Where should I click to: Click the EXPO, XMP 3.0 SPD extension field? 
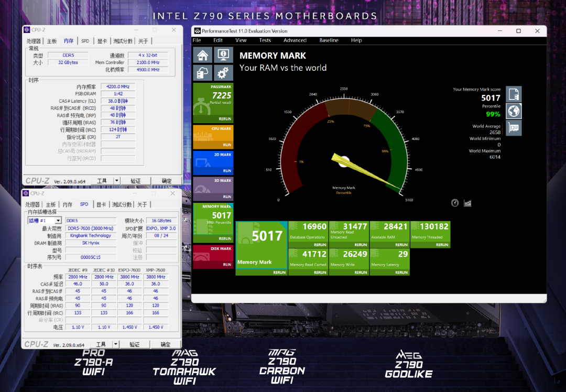pyautogui.click(x=161, y=228)
